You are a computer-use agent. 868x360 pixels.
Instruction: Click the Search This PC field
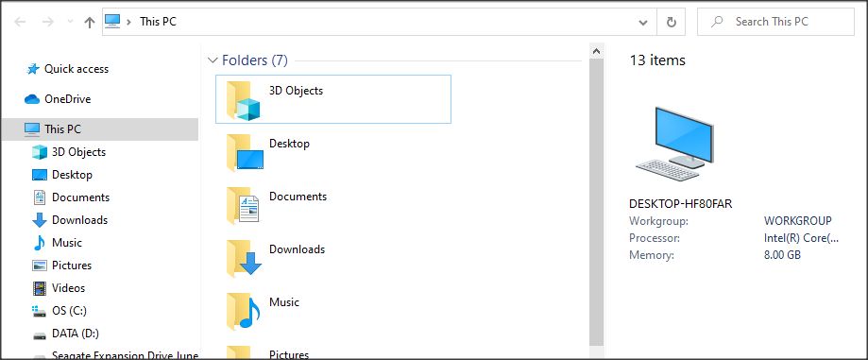click(x=775, y=22)
